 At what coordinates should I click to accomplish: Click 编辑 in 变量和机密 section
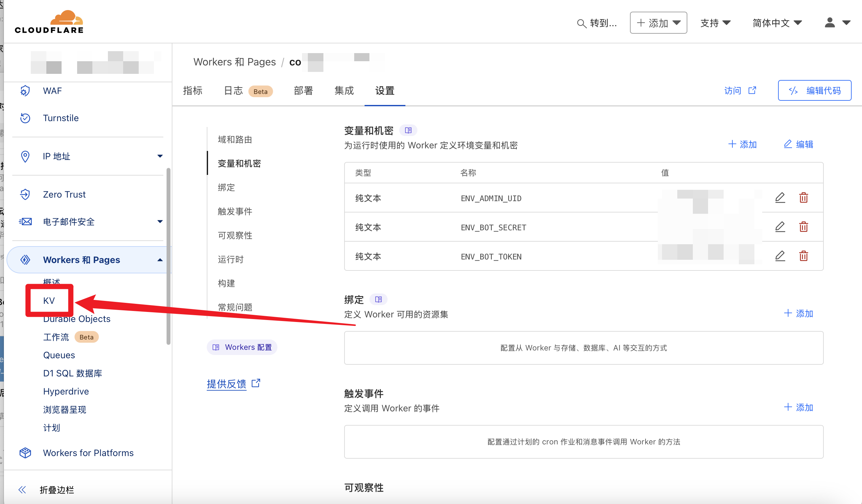pos(798,144)
